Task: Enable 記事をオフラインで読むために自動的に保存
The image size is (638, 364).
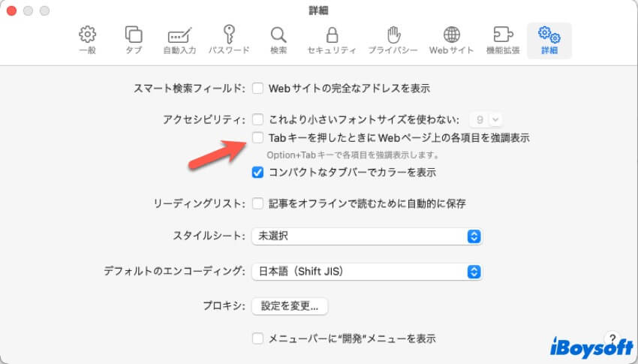Action: pyautogui.click(x=257, y=203)
